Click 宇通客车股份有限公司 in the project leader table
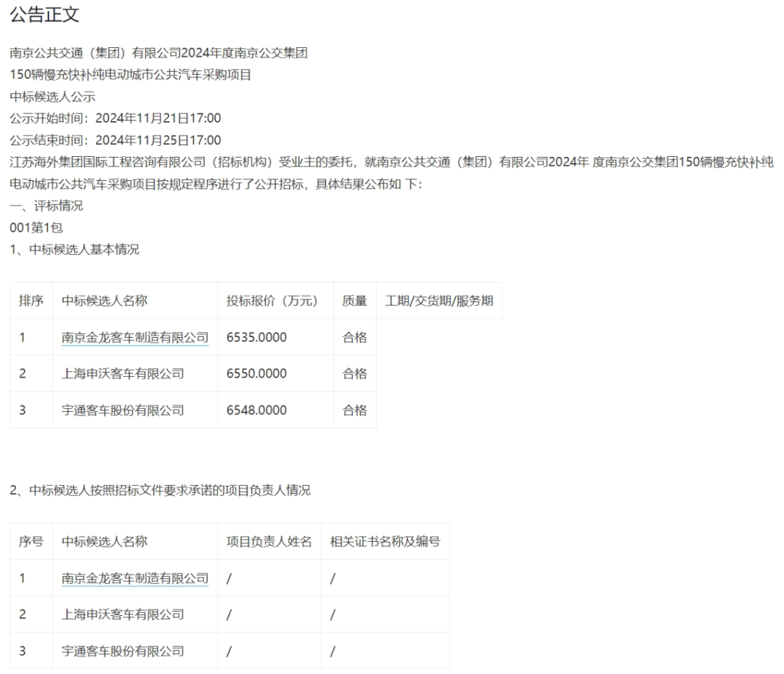Screen dimensions: 784x674 tap(123, 651)
